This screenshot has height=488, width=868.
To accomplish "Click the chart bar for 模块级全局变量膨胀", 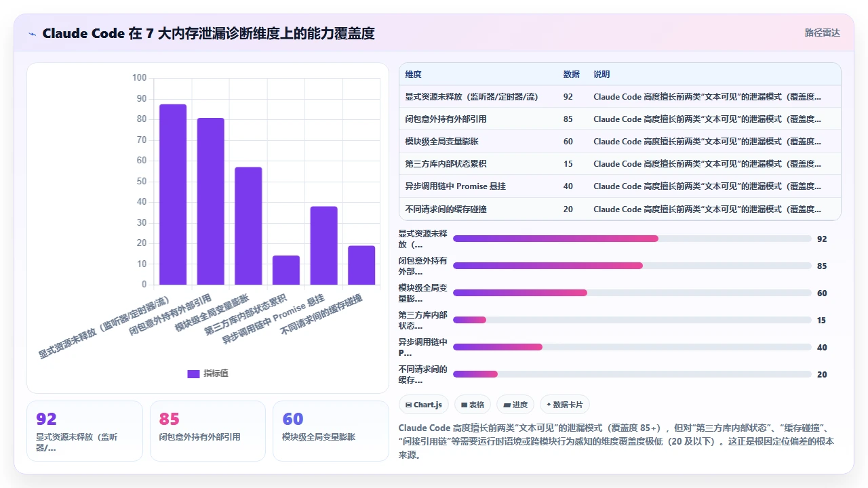I will pyautogui.click(x=248, y=226).
